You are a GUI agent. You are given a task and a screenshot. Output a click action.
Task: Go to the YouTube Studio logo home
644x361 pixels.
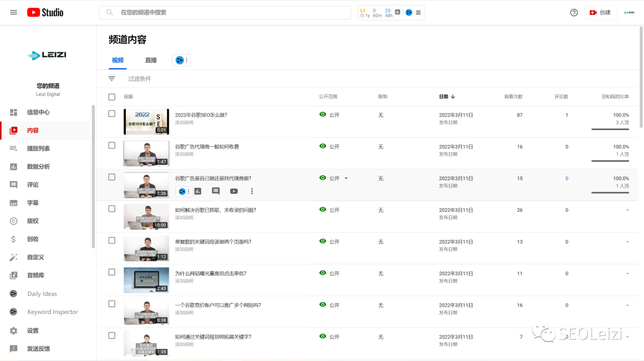pos(45,13)
